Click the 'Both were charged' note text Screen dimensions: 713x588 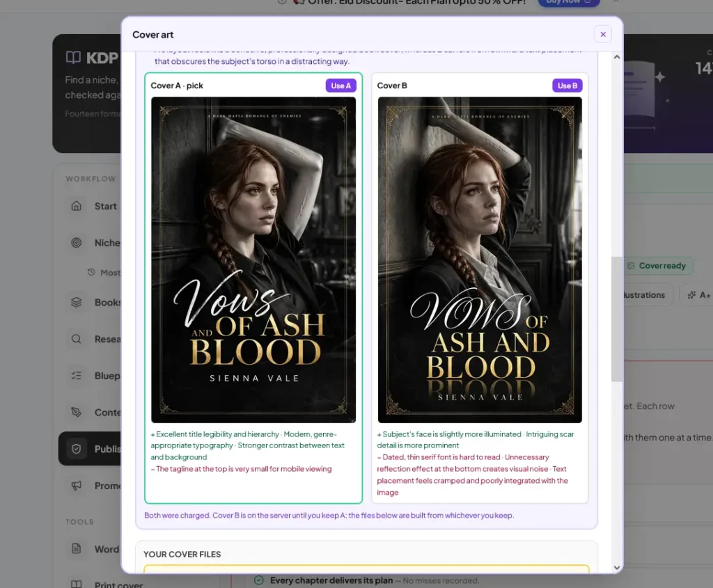tap(329, 516)
